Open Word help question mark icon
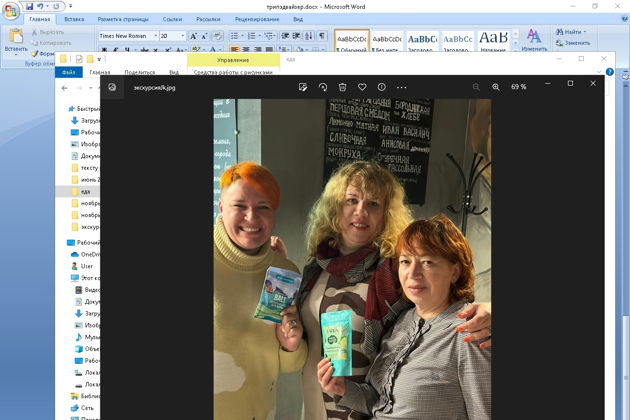Viewport: 630px width, 420px height. 625,18
